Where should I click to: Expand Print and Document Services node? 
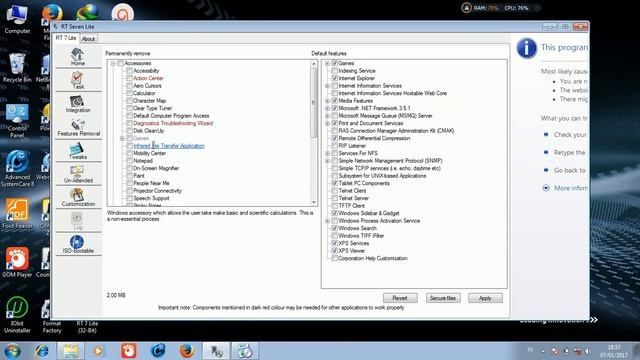[x=327, y=123]
